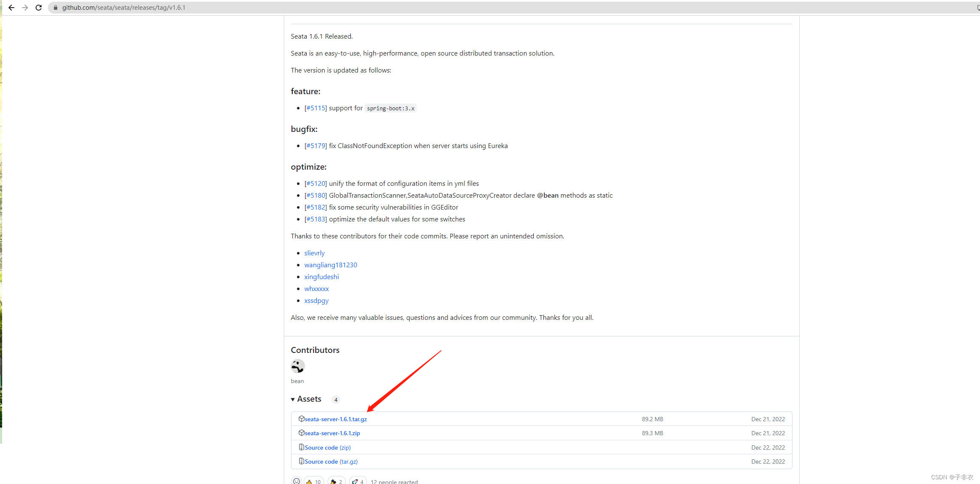980x484 pixels.
Task: Download seata-server-1.6.1.zip
Action: coord(332,433)
